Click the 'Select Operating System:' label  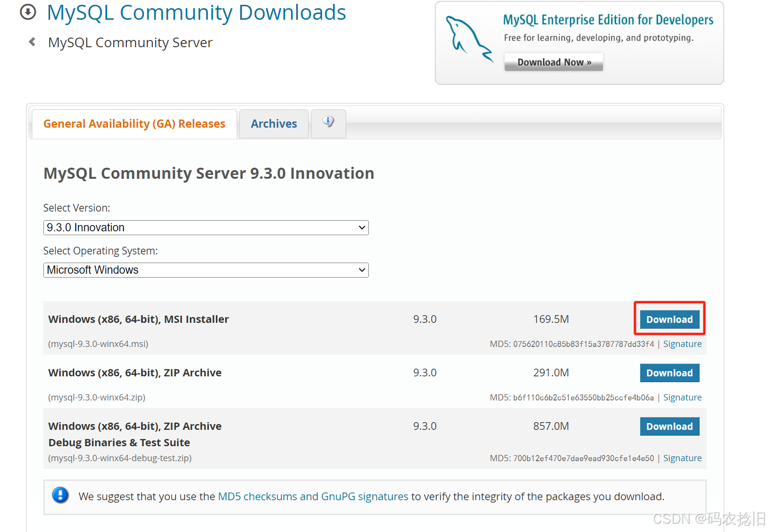coord(100,251)
